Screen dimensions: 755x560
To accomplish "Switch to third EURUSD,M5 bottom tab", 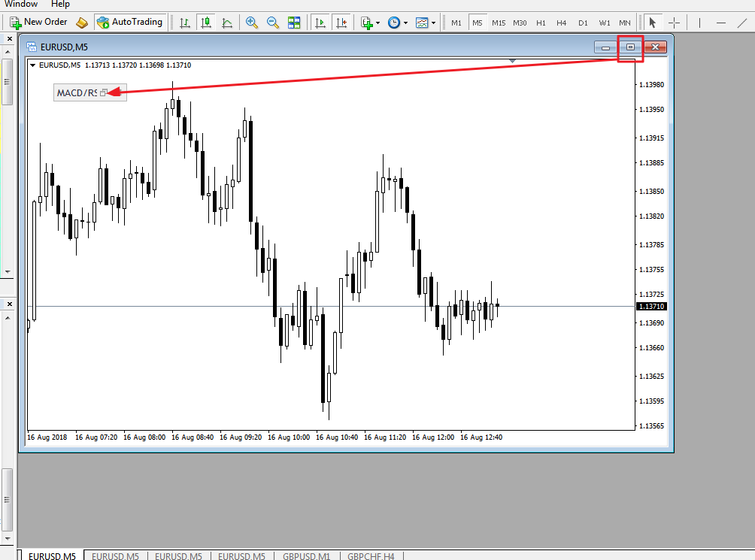I will click(178, 555).
